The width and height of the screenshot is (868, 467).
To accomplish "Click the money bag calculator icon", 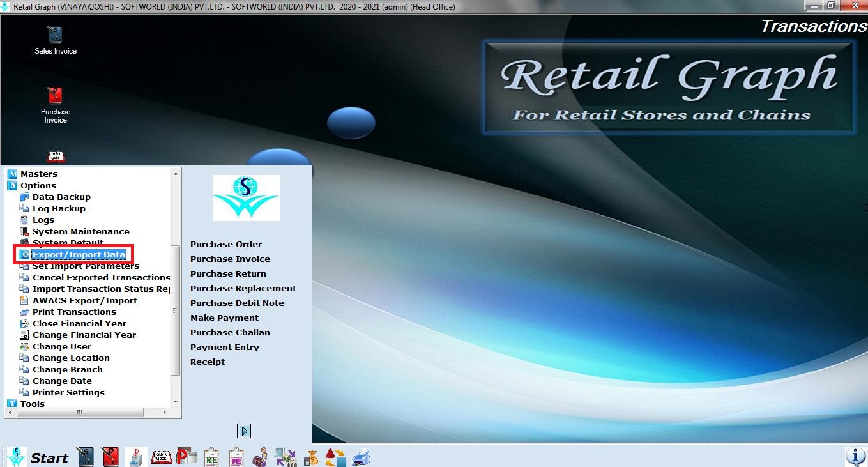I will click(311, 457).
